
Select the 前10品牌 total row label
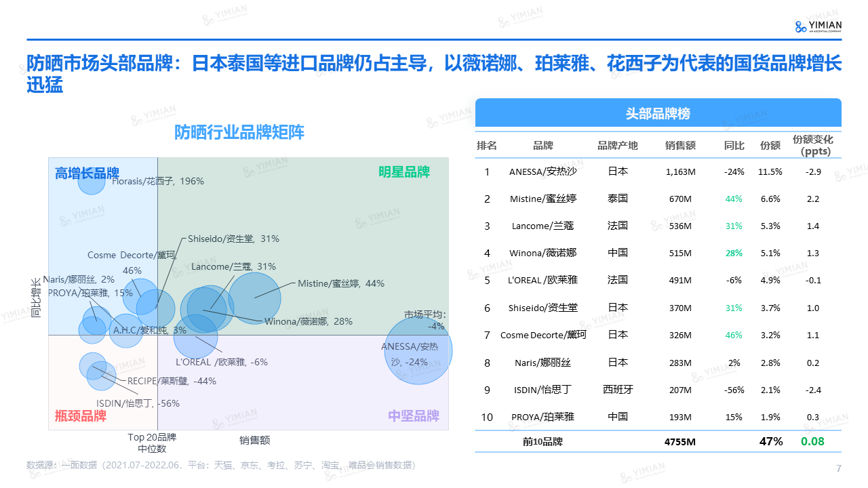542,442
